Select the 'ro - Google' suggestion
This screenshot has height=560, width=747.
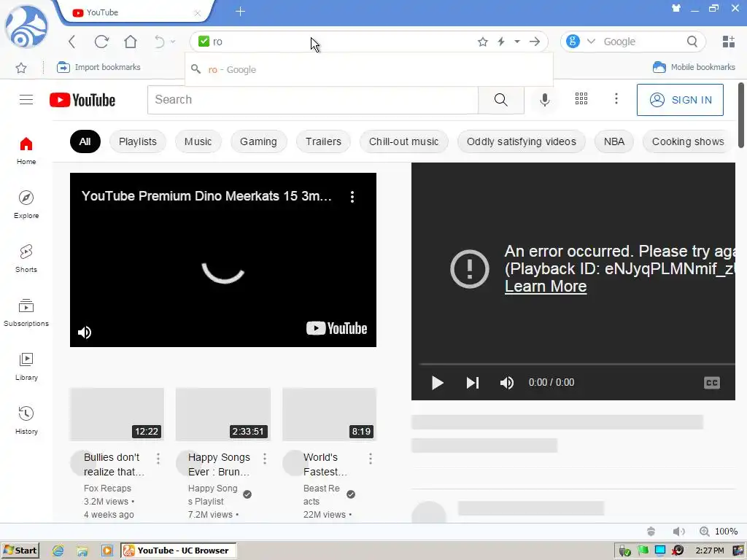tap(368, 69)
